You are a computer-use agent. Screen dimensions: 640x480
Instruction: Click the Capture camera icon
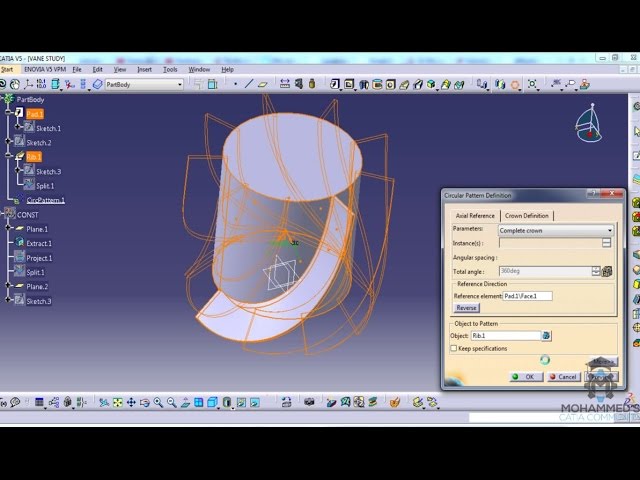(x=309, y=403)
